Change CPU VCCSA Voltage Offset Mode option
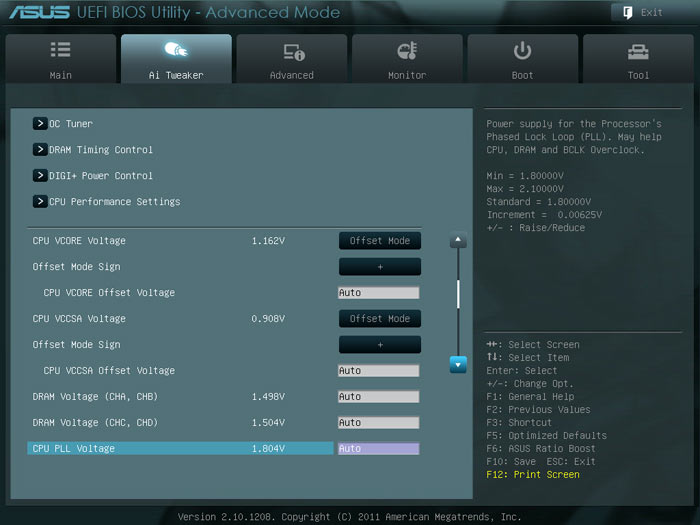The width and height of the screenshot is (700, 525). [379, 319]
